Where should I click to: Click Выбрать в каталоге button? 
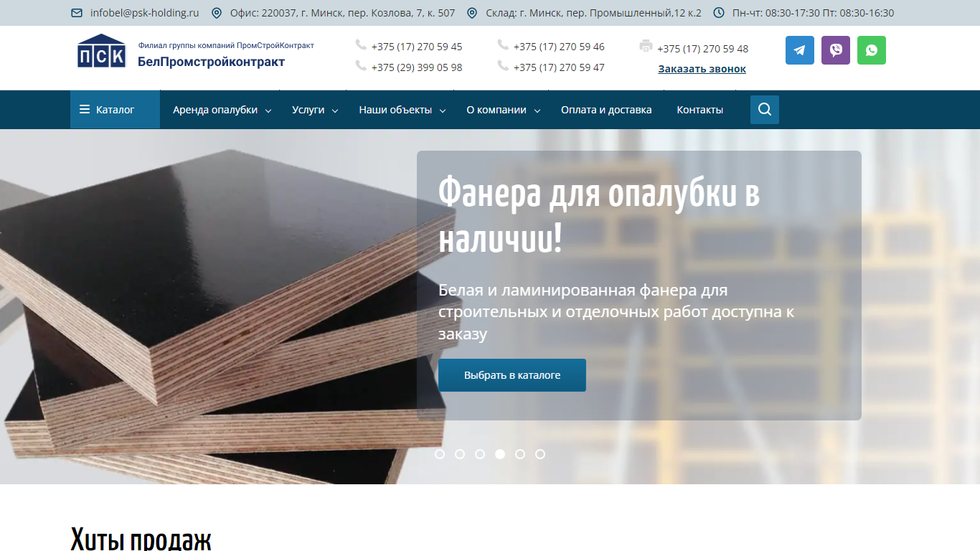512,375
